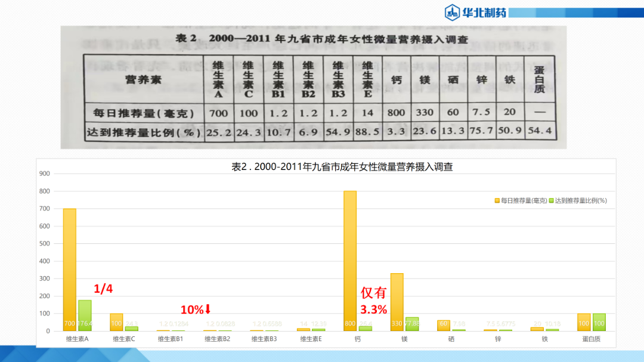Expand the 硒 category axis label
This screenshot has height=362, width=644.
451,337
